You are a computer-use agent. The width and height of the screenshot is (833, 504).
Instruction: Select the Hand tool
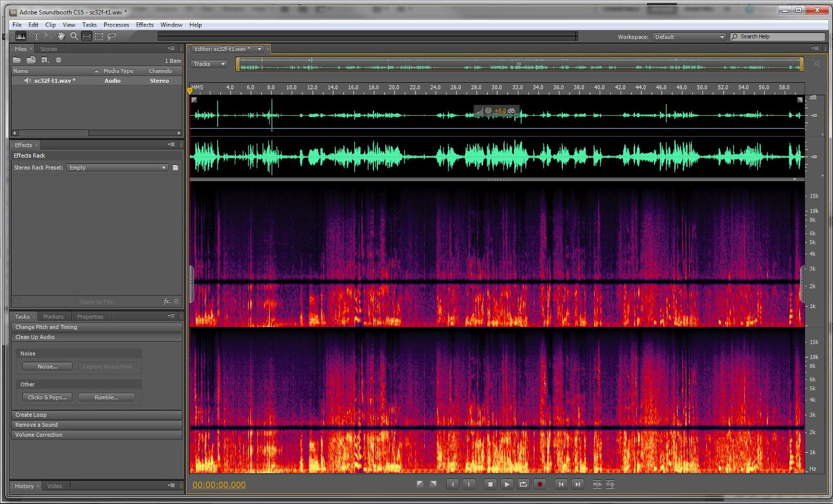point(61,36)
